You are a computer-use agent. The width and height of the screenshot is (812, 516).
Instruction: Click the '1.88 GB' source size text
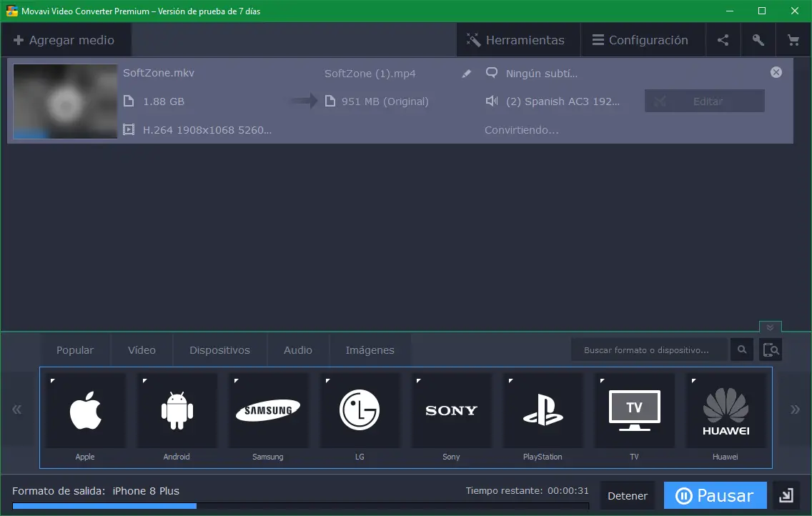coord(164,101)
